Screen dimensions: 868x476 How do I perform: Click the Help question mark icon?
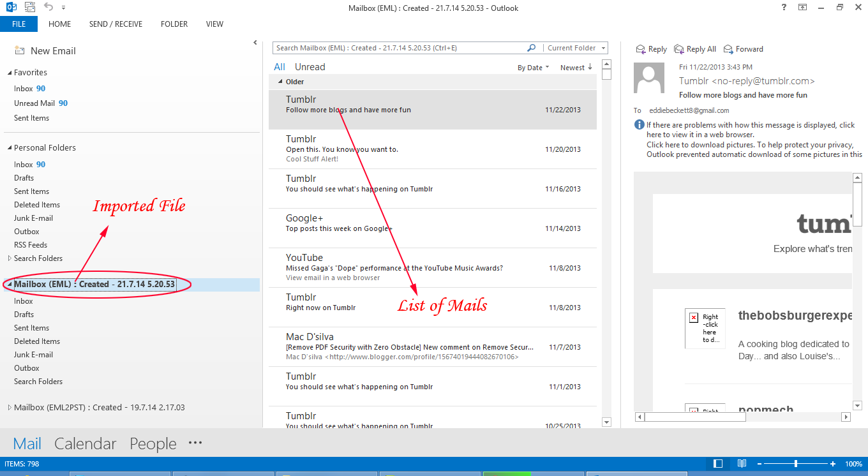(x=784, y=8)
